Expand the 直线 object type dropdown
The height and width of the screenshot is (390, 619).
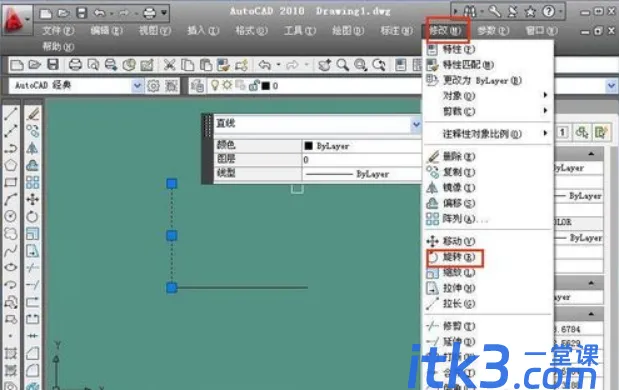click(416, 125)
